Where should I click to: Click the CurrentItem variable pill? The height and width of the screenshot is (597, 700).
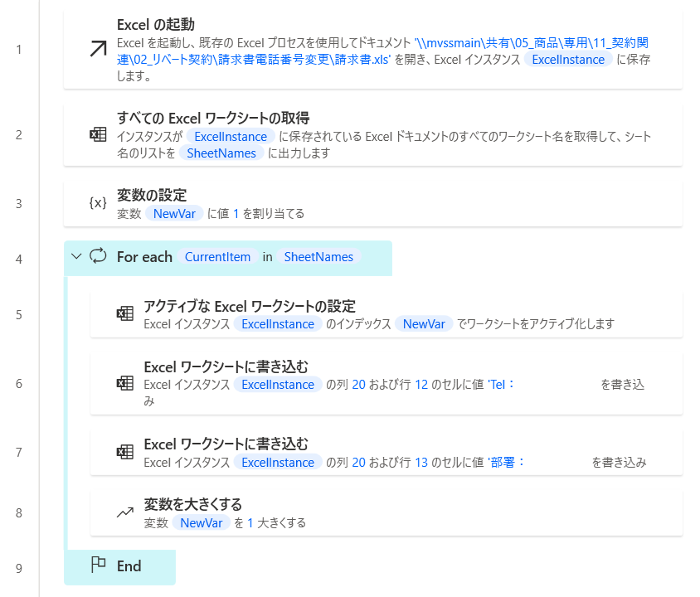coord(217,257)
